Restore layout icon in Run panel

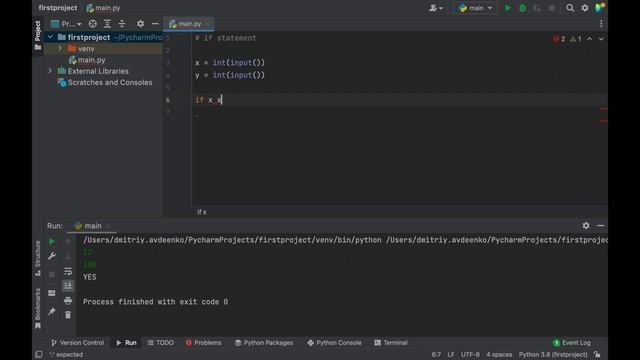[x=52, y=293]
